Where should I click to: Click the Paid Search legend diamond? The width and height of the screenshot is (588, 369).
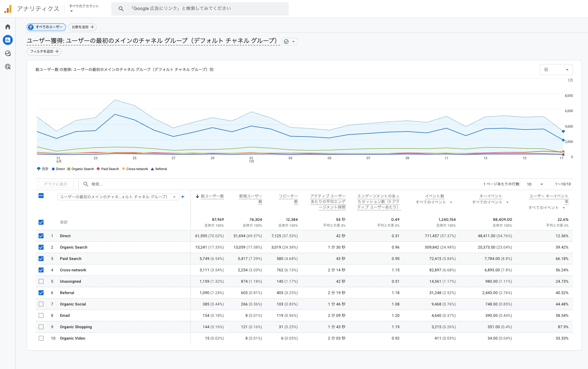[x=98, y=169]
